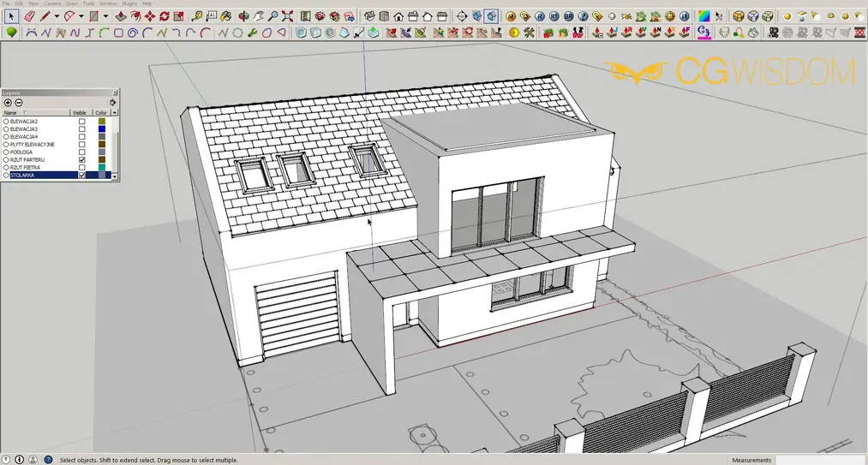Click the Layers list scroll down arrow
The image size is (868, 465).
tap(115, 176)
